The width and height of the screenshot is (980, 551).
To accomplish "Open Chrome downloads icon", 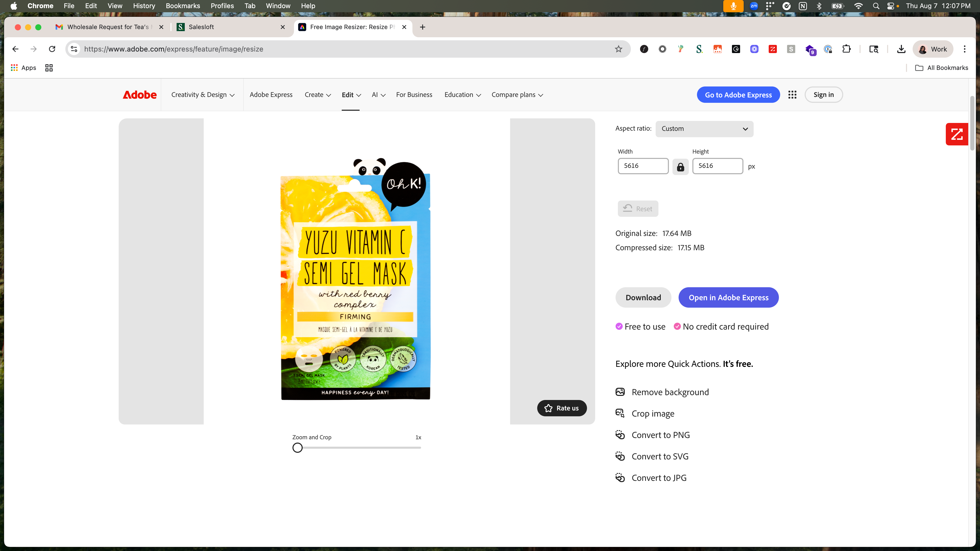I will (901, 49).
